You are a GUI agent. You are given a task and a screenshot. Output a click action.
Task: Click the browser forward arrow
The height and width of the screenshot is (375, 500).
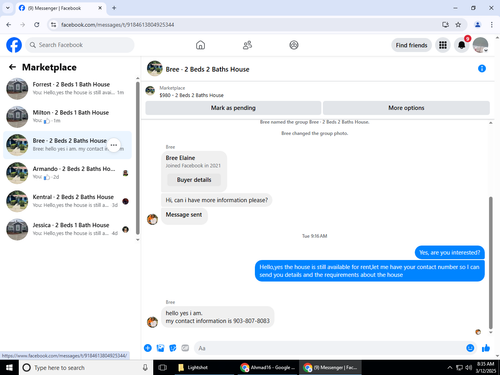pos(22,25)
